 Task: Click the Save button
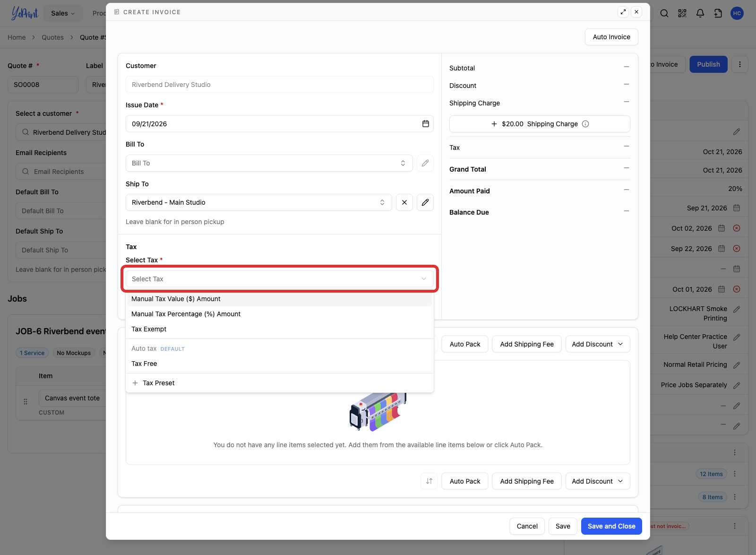(563, 526)
